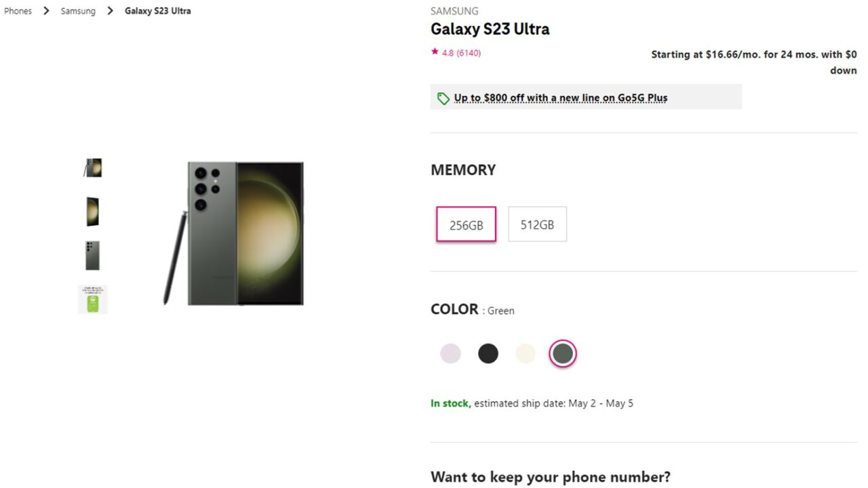The image size is (868, 488).
Task: Select the Green color swatch
Action: coord(562,353)
